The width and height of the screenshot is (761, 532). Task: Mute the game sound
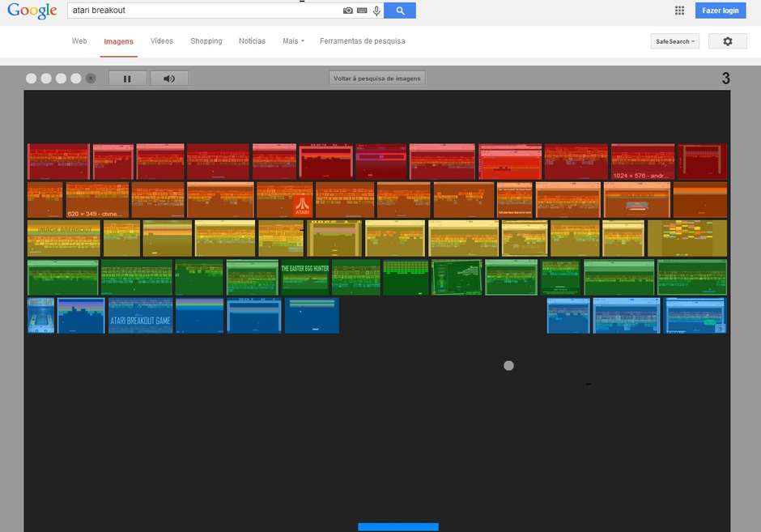click(169, 79)
